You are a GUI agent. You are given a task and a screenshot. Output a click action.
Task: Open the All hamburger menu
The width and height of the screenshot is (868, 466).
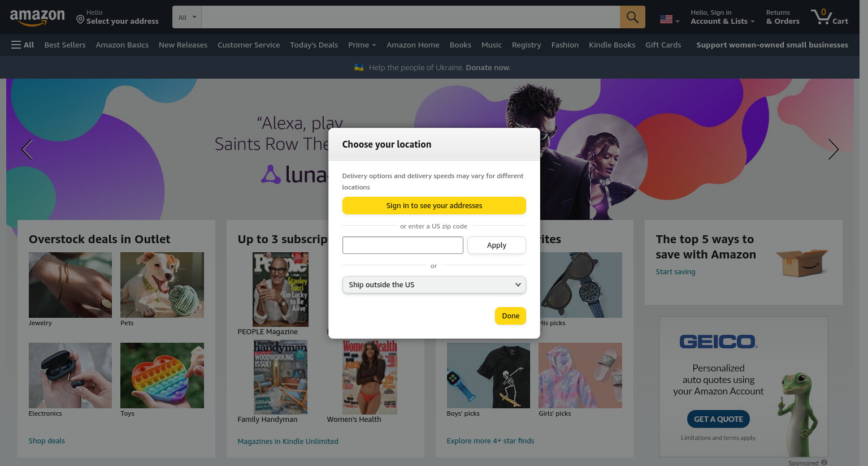pos(23,45)
